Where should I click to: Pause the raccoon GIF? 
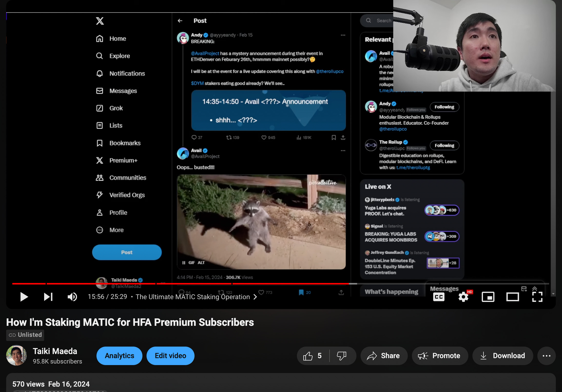(x=184, y=263)
